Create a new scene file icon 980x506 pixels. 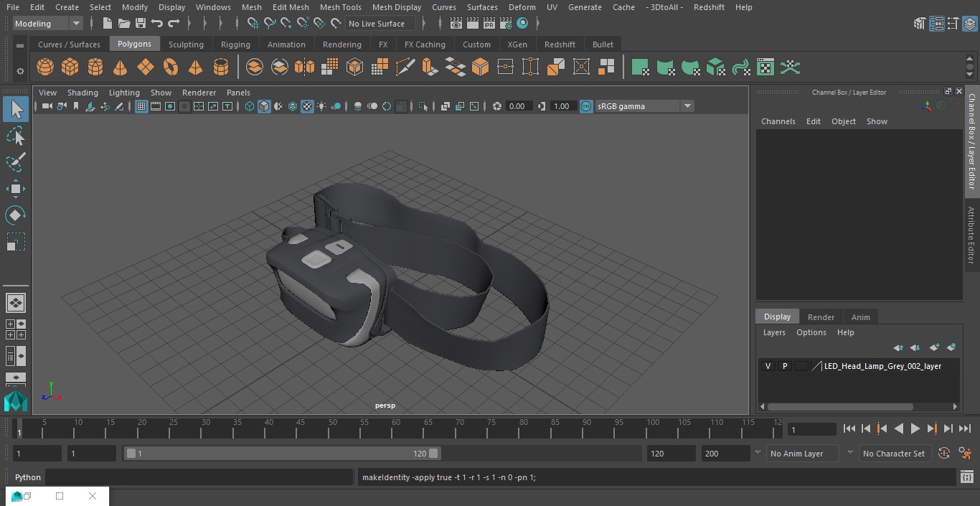(x=107, y=24)
